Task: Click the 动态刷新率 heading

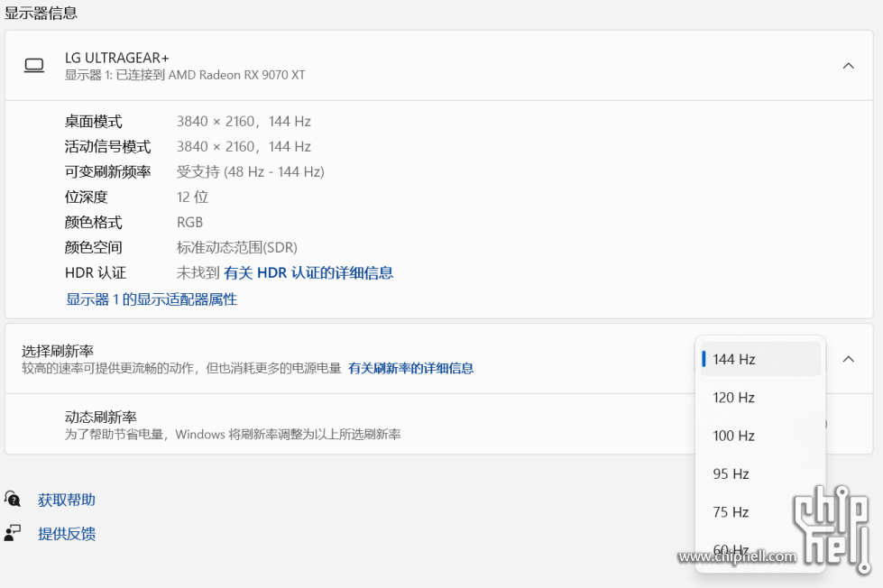Action: click(101, 417)
